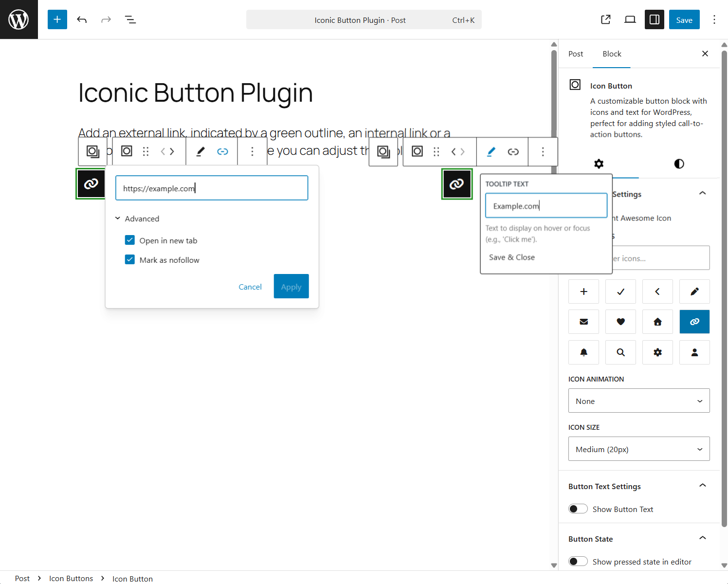Click the post title heading
The image size is (728, 584).
pos(196,92)
